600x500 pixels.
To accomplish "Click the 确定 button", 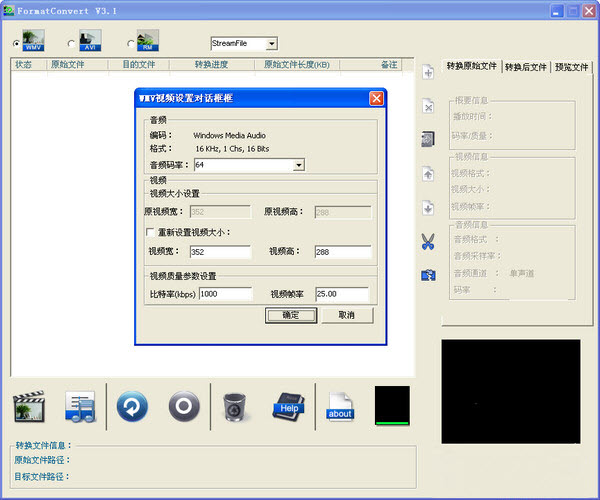I will (x=291, y=316).
